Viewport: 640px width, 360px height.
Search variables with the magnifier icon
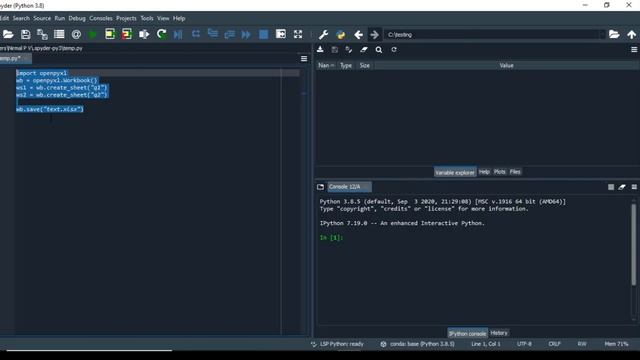[379, 49]
